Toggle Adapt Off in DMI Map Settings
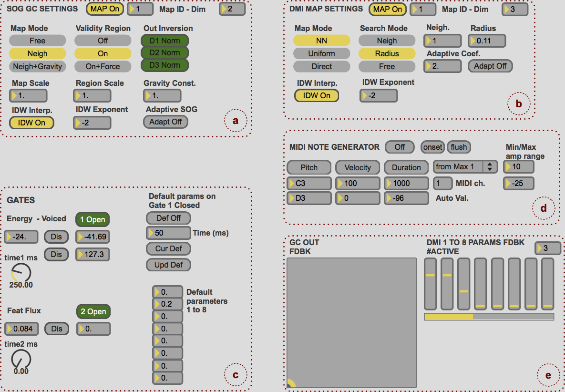565x392 pixels. [490, 66]
